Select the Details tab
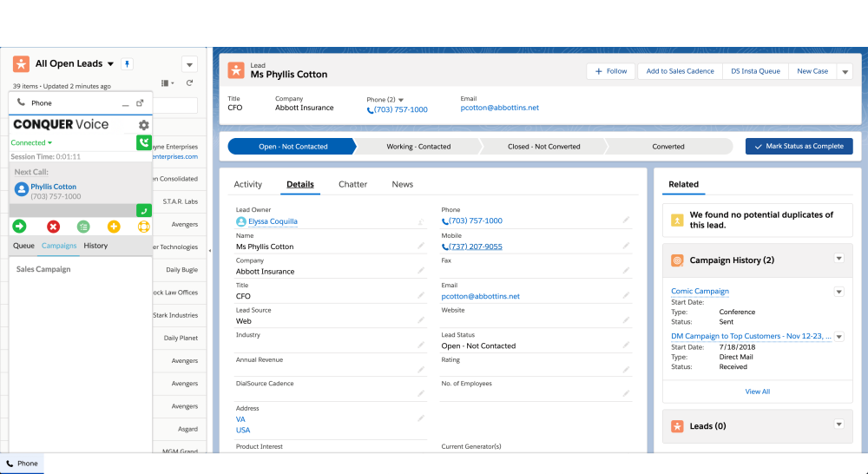Viewport: 868px width, 474px height. click(300, 184)
